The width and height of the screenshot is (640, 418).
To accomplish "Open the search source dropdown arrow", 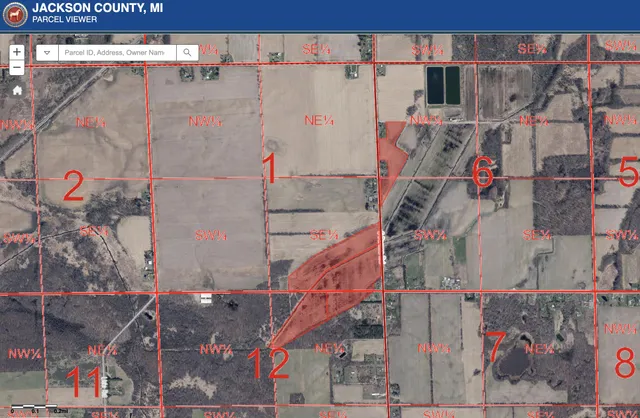I will pyautogui.click(x=47, y=52).
